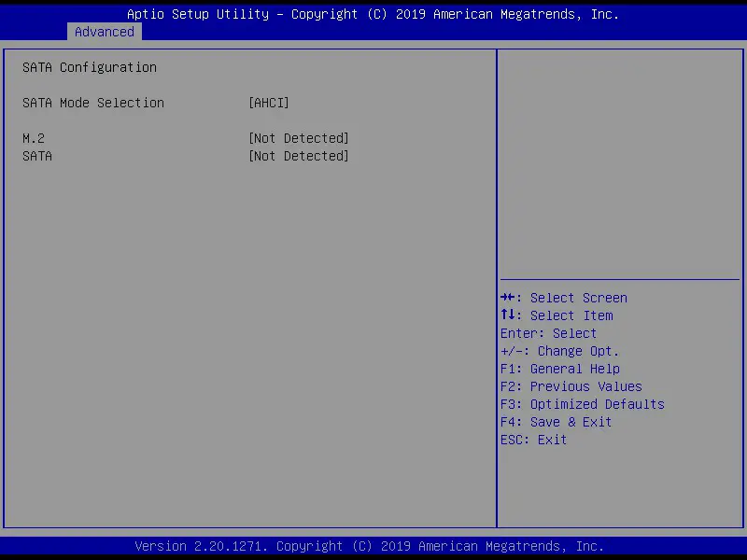Select the M.2 row label

click(x=34, y=138)
